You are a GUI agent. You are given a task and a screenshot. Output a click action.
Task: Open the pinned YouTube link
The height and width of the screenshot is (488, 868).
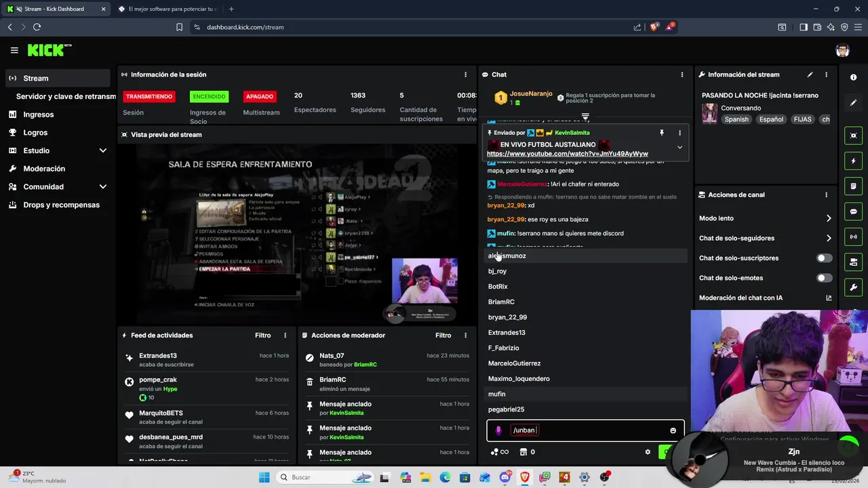567,154
